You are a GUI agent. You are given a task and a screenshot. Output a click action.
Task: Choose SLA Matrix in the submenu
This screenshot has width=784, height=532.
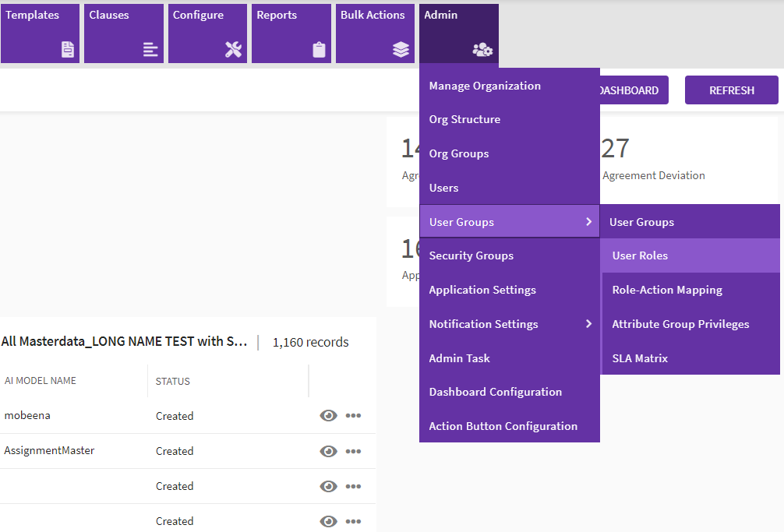[x=640, y=358]
